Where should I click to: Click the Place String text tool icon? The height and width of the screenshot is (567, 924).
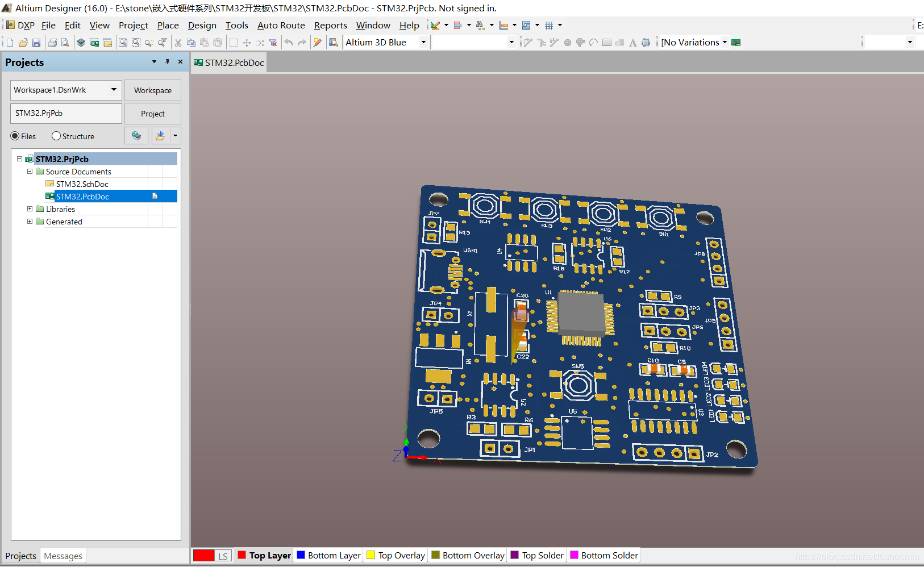point(632,43)
